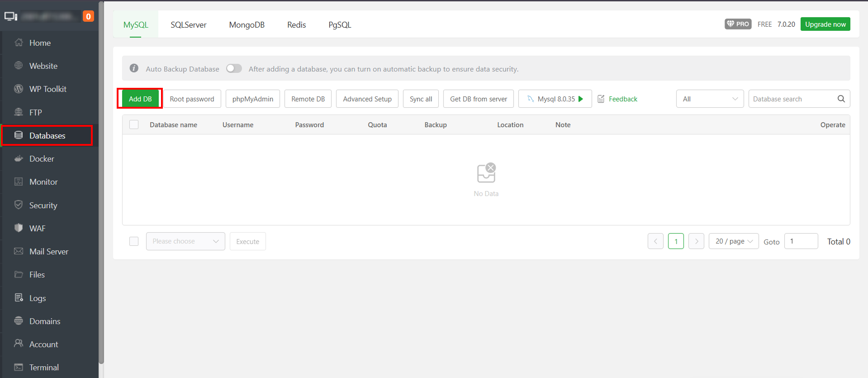Check the select-all box in table header
Viewport: 868px width, 378px height.
click(x=134, y=124)
